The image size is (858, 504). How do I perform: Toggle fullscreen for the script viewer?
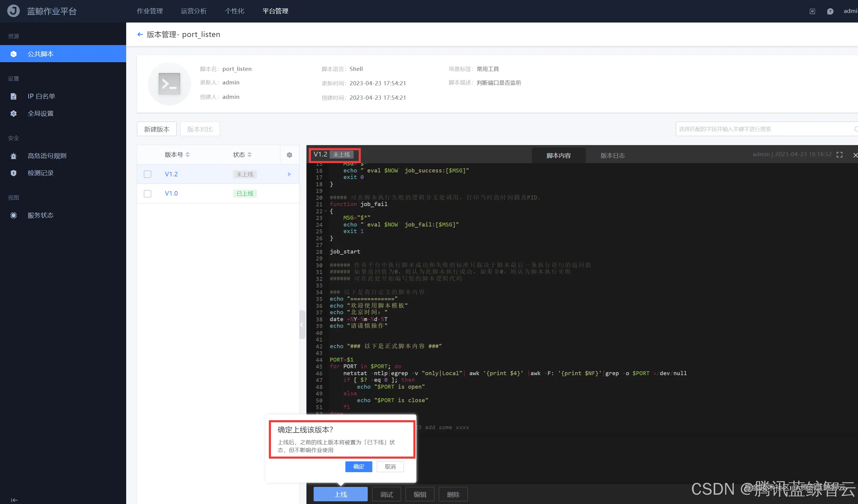pos(839,155)
